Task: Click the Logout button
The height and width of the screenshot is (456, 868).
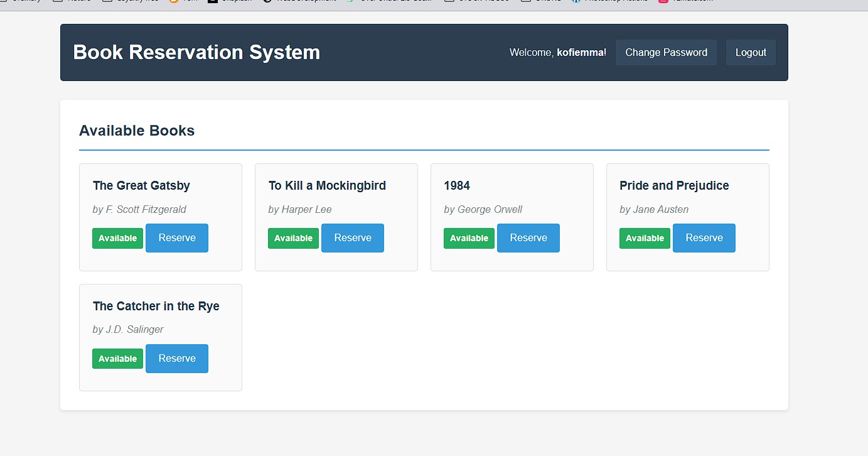Action: click(751, 52)
